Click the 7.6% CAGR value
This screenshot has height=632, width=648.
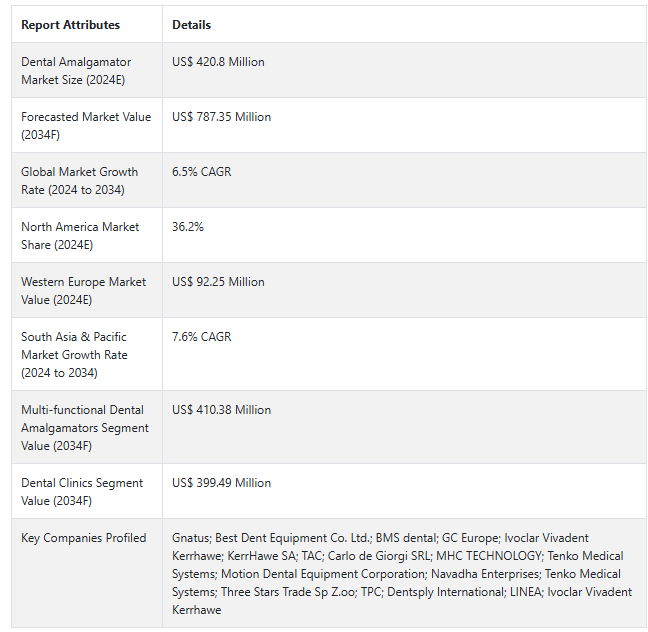click(201, 337)
